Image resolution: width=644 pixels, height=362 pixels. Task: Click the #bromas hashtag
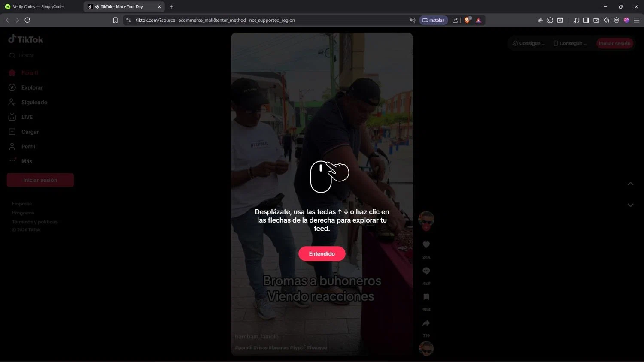pos(279,347)
